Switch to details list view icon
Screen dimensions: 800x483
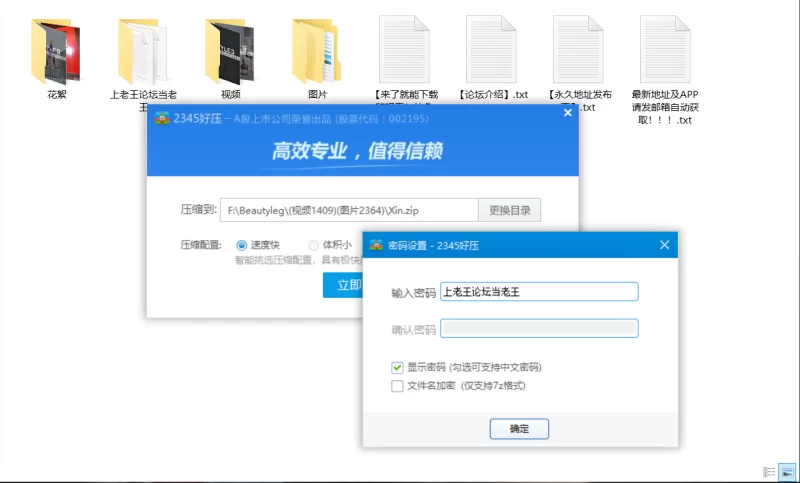click(x=769, y=472)
